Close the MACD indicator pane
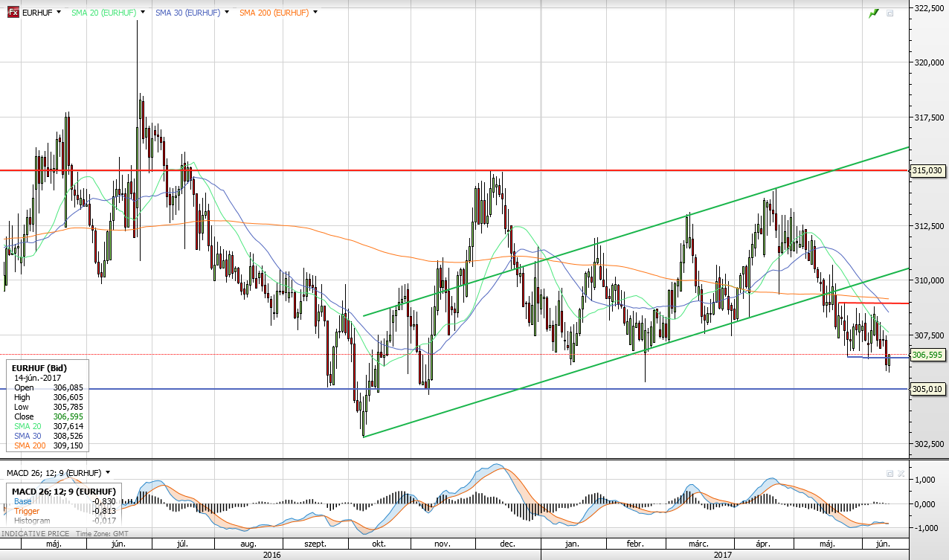The image size is (949, 560). [901, 473]
